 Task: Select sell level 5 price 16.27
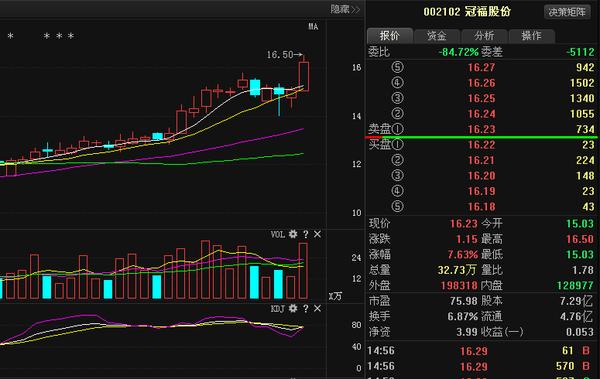coord(481,67)
